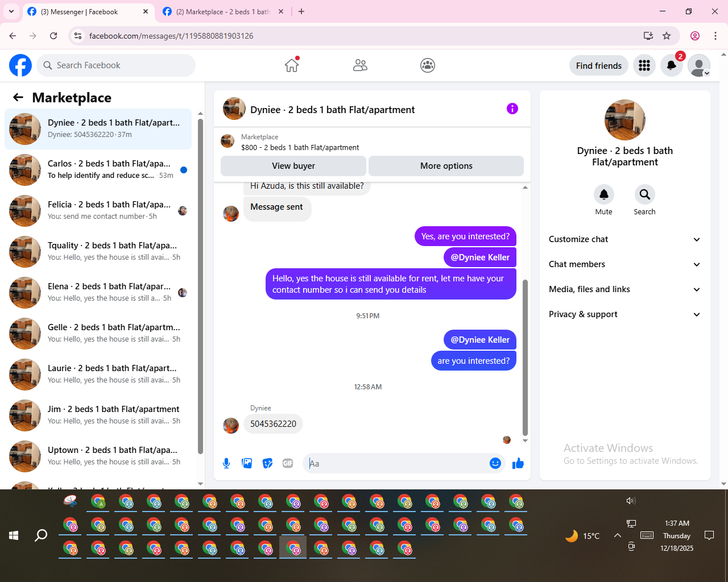728x582 pixels.
Task: Open the Carlos conversation
Action: click(x=98, y=170)
